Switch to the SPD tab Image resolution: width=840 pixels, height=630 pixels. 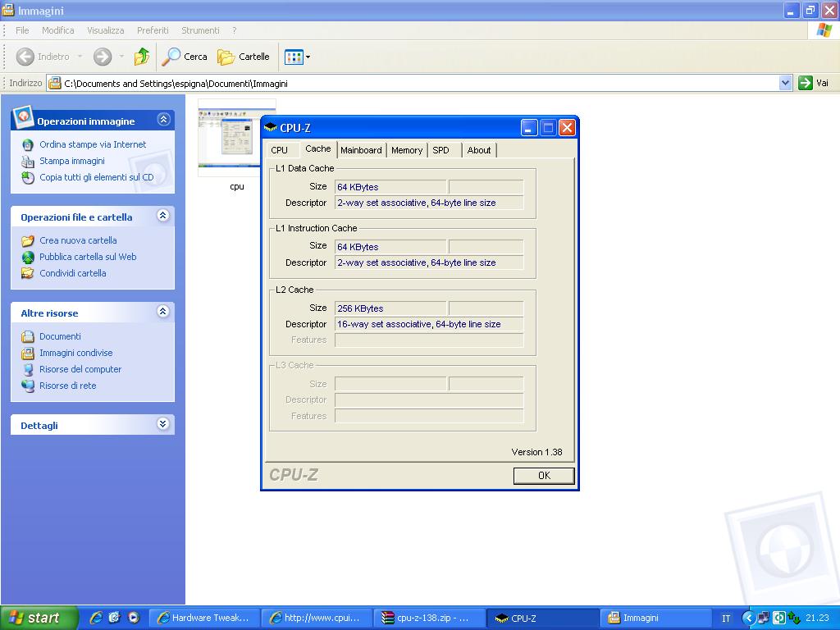tap(441, 151)
